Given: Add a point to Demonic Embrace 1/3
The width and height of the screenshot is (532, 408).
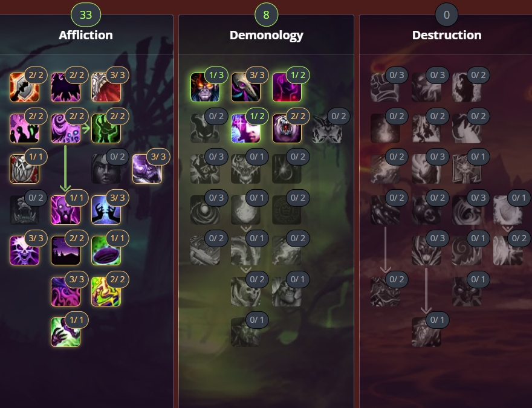Looking at the screenshot, I should tap(205, 88).
